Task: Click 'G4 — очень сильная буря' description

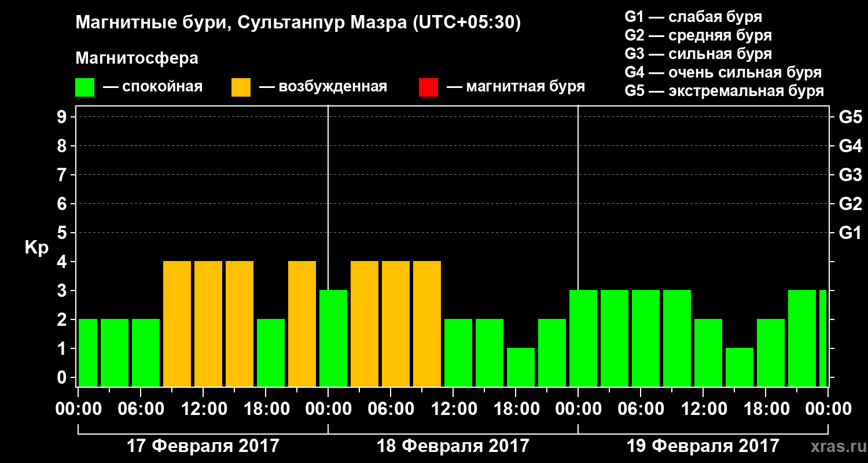Action: pos(723,72)
